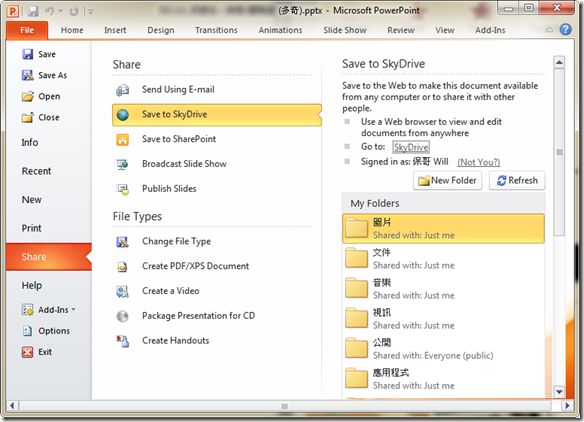
Task: Click the Not You? link
Action: pyautogui.click(x=479, y=162)
